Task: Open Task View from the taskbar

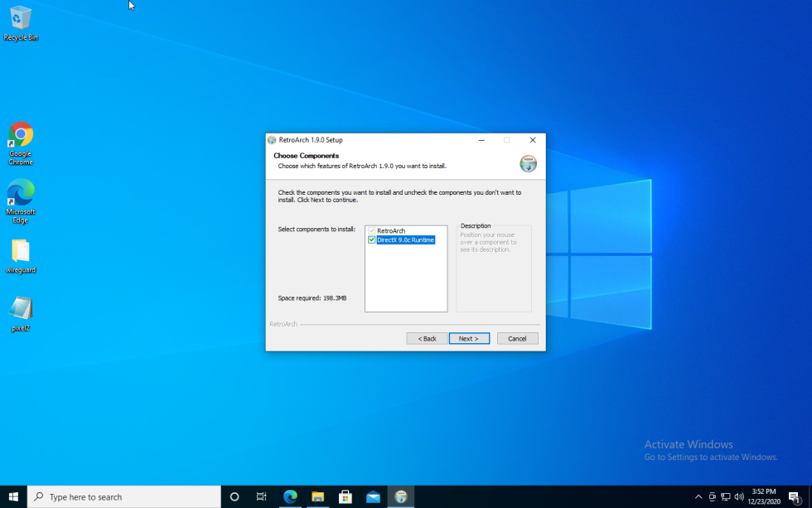Action: pyautogui.click(x=261, y=496)
